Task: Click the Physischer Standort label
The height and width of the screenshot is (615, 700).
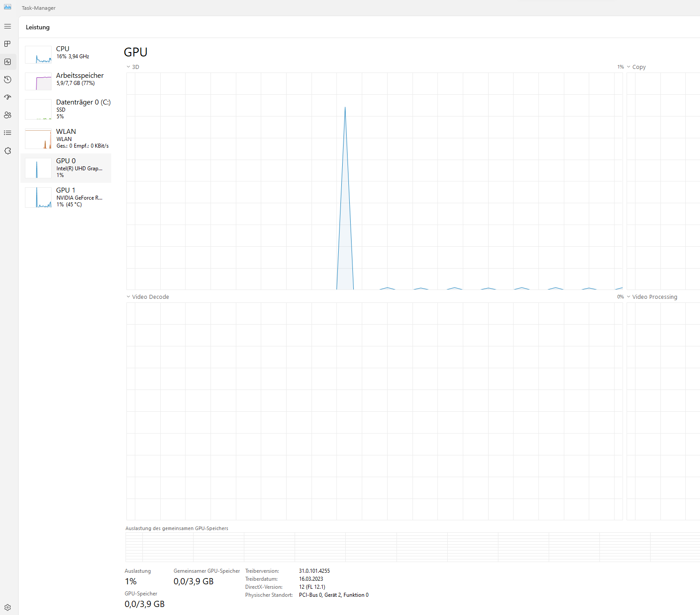Action: click(269, 595)
